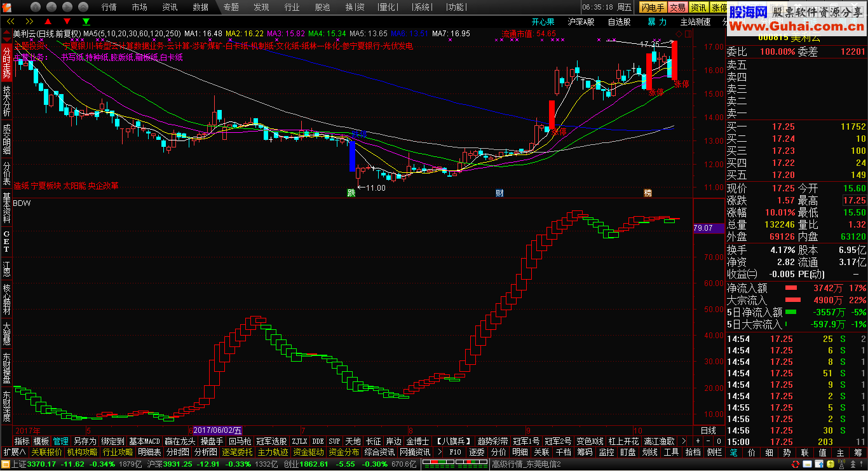Image resolution: width=868 pixels, height=471 pixels.
Task: Click the 上证 index value in status bar
Action: click(x=43, y=464)
